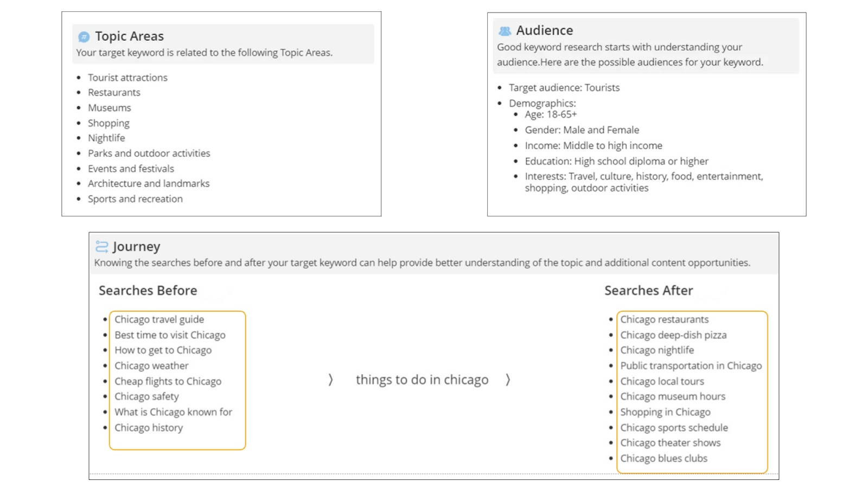Click the 'Searches Before' heading

coord(148,291)
